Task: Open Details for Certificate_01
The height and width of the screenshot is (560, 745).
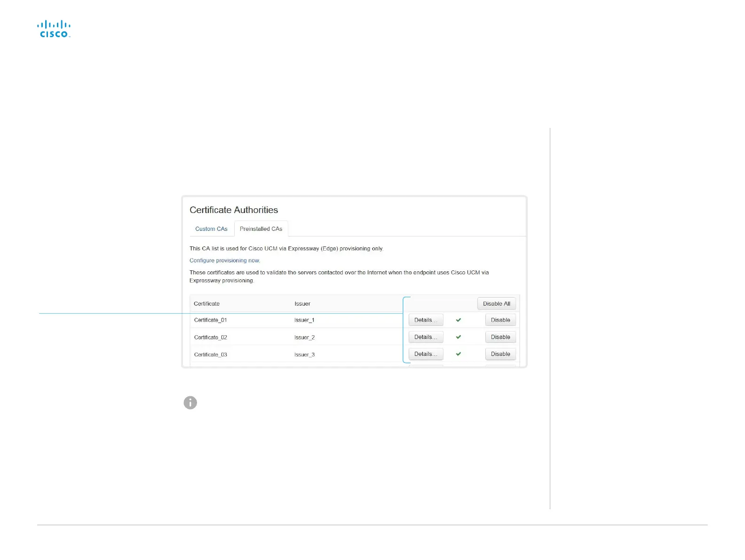Action: (x=426, y=320)
